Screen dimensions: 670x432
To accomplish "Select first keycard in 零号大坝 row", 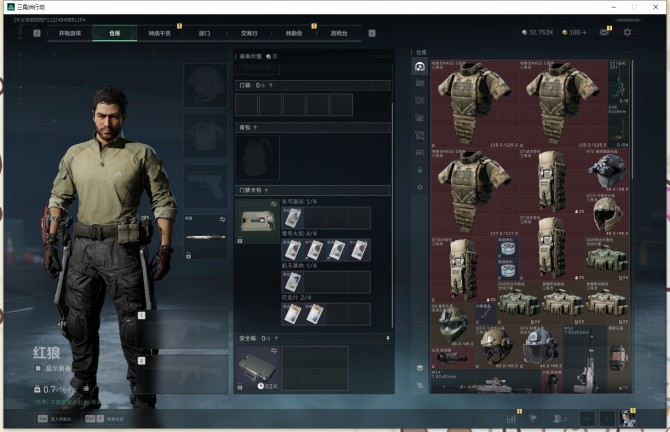I will coord(293,250).
